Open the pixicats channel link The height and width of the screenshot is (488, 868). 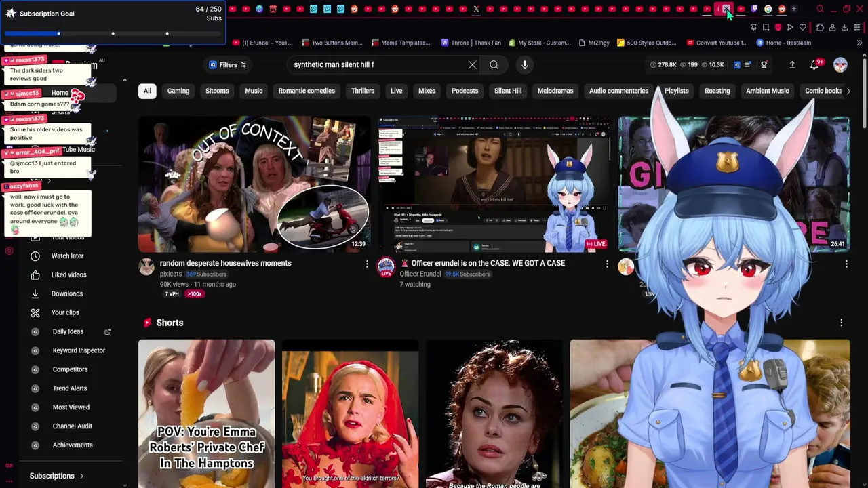coord(170,274)
